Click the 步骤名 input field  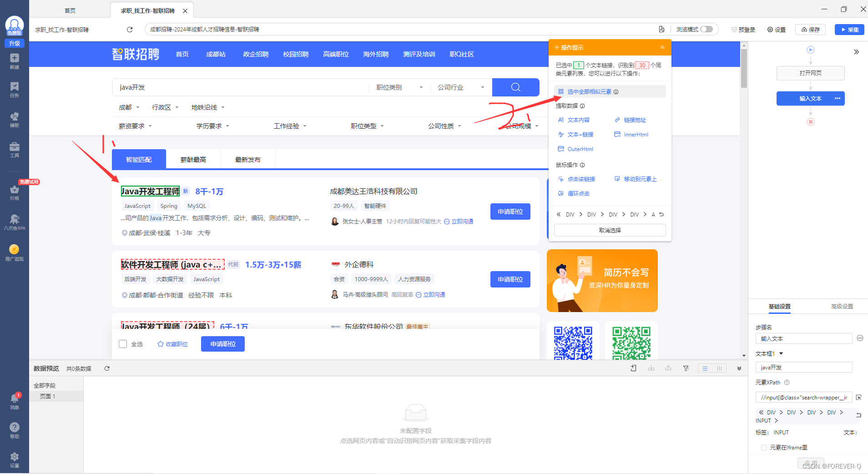804,338
